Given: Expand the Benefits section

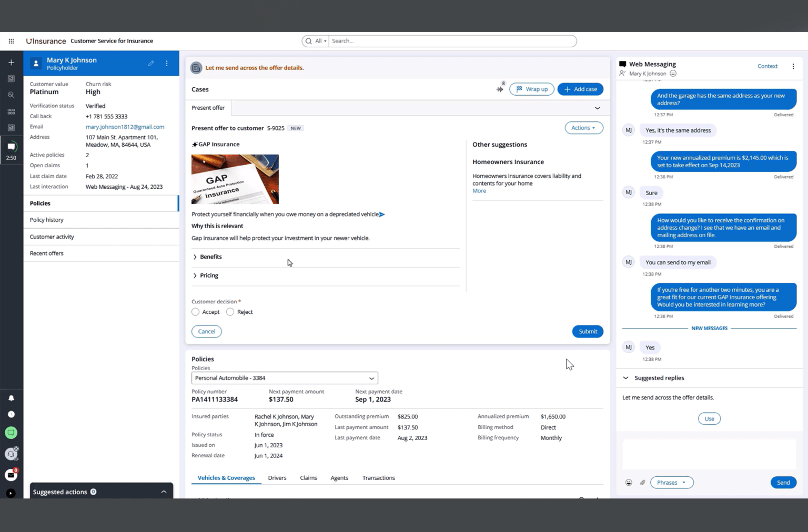Looking at the screenshot, I should pos(210,257).
